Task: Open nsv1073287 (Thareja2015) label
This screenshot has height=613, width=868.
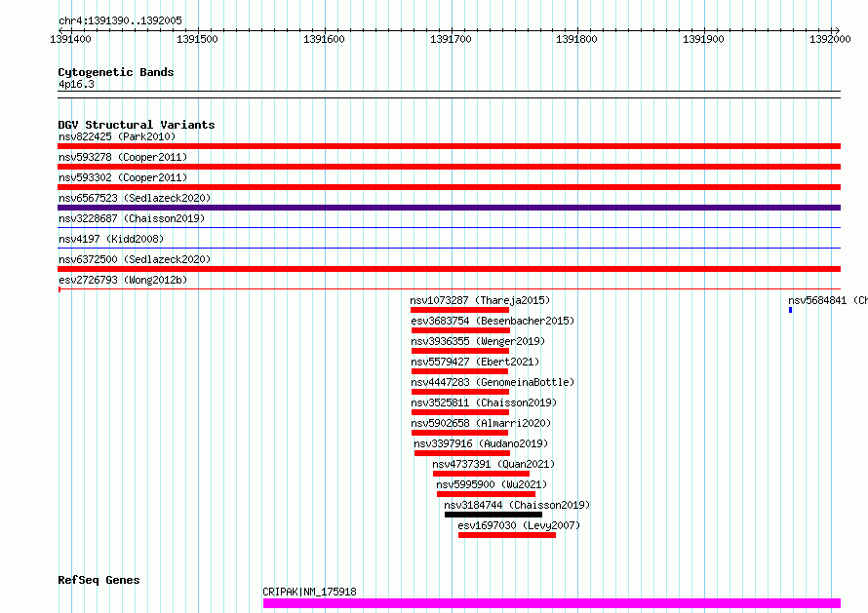Action: point(480,300)
